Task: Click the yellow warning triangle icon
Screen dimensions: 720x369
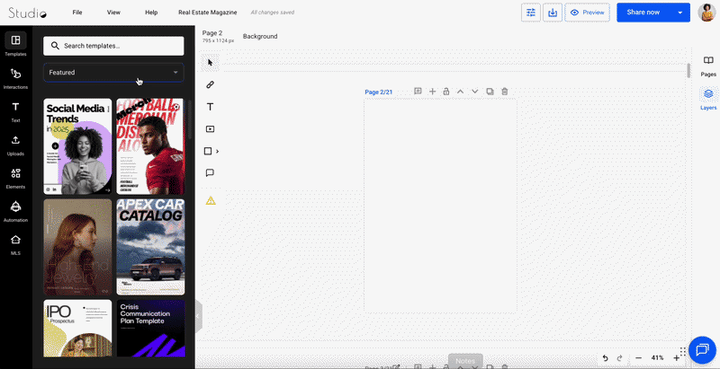Action: point(211,201)
